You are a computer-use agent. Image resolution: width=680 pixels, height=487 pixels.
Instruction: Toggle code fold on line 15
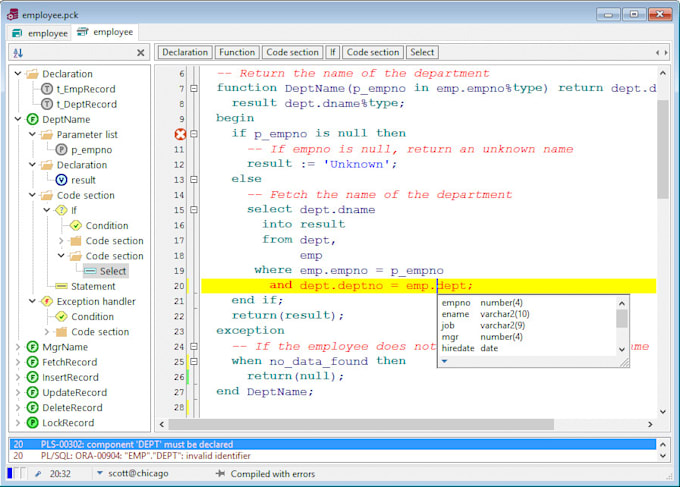point(194,210)
